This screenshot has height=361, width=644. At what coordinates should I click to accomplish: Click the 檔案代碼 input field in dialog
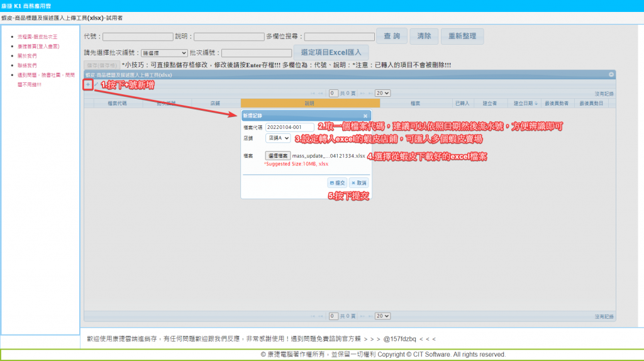click(x=290, y=127)
